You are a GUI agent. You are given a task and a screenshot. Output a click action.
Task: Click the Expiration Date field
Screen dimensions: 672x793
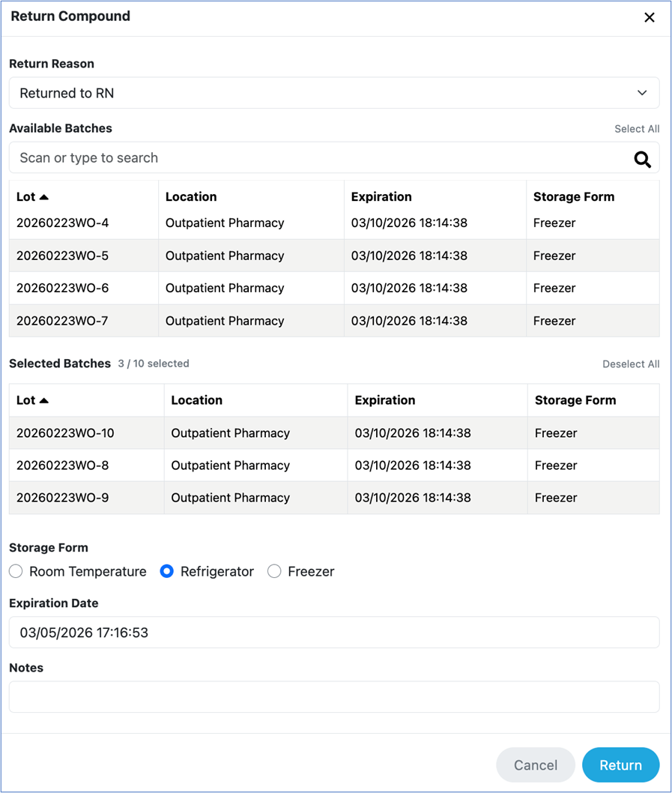coord(333,633)
